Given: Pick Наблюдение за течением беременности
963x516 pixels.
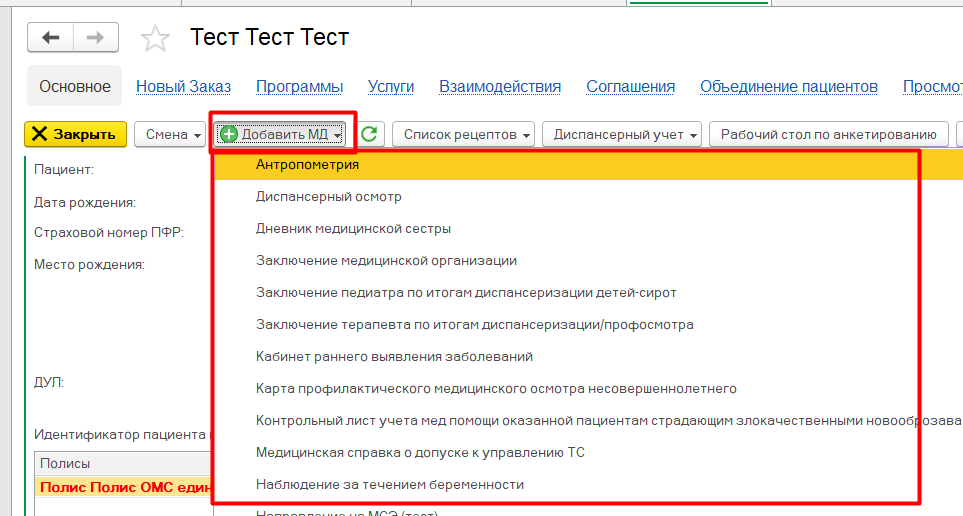Looking at the screenshot, I should click(389, 484).
